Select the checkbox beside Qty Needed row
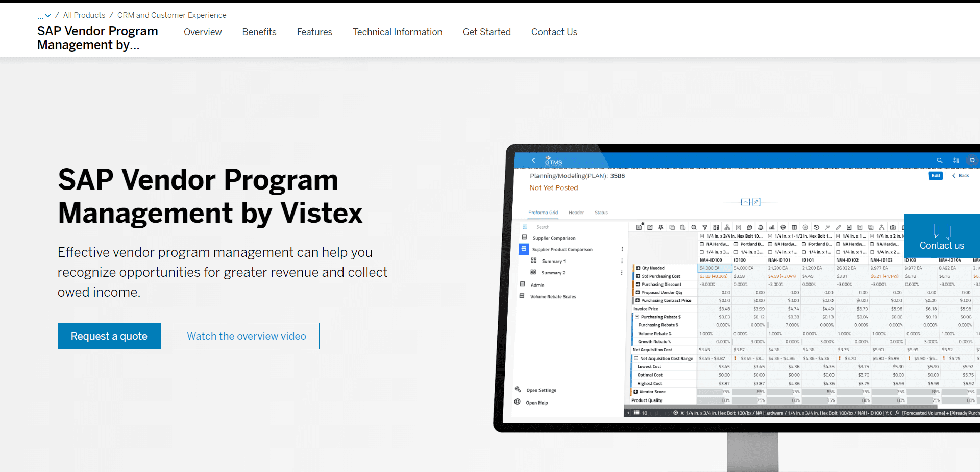The width and height of the screenshot is (980, 472). (x=637, y=268)
